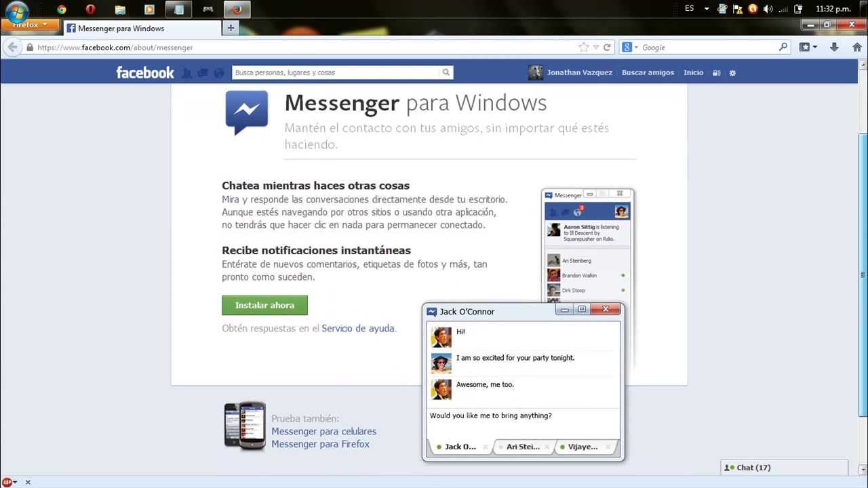This screenshot has width=868, height=488.
Task: Click Buscar amigos in header
Action: coord(648,73)
